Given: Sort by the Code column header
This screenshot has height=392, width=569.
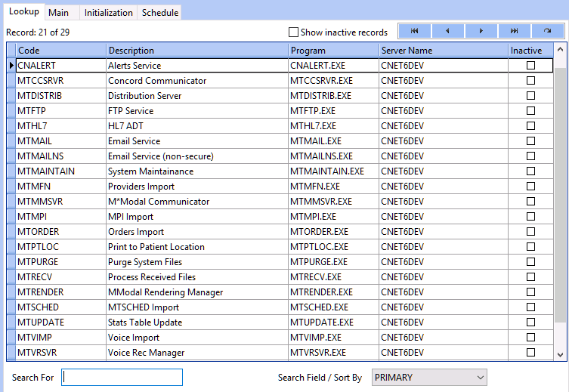Looking at the screenshot, I should click(61, 51).
